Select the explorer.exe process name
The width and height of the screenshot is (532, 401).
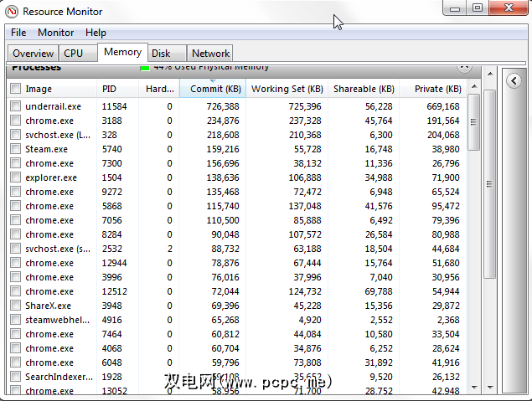[51, 177]
